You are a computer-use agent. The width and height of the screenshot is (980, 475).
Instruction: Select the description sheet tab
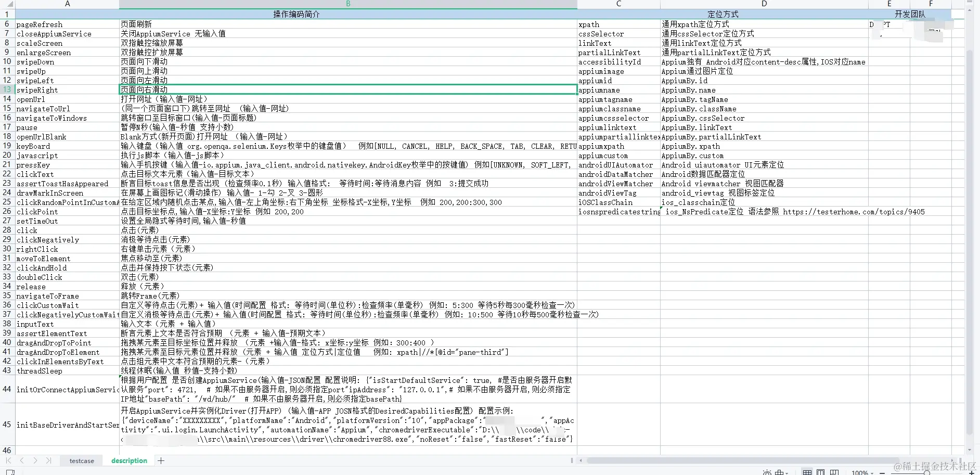tap(129, 461)
